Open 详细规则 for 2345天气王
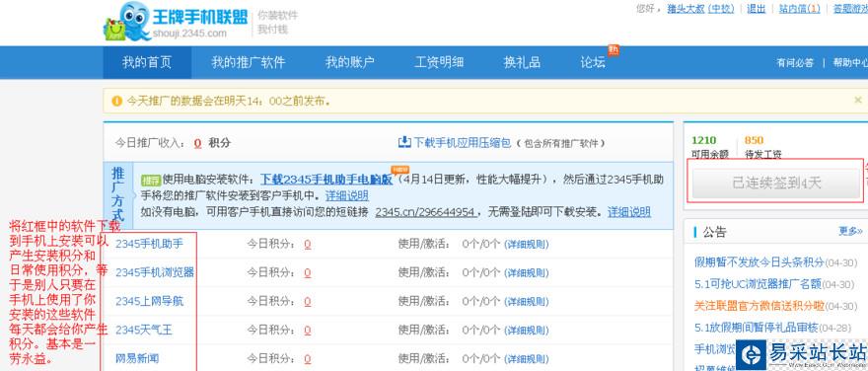Image resolution: width=868 pixels, height=371 pixels. point(527,331)
